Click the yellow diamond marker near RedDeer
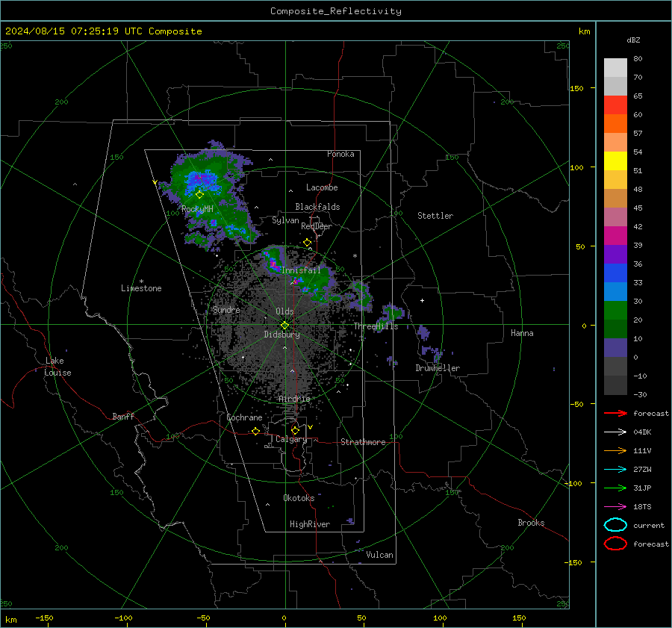Screen dimensions: 672x628 [x=307, y=243]
